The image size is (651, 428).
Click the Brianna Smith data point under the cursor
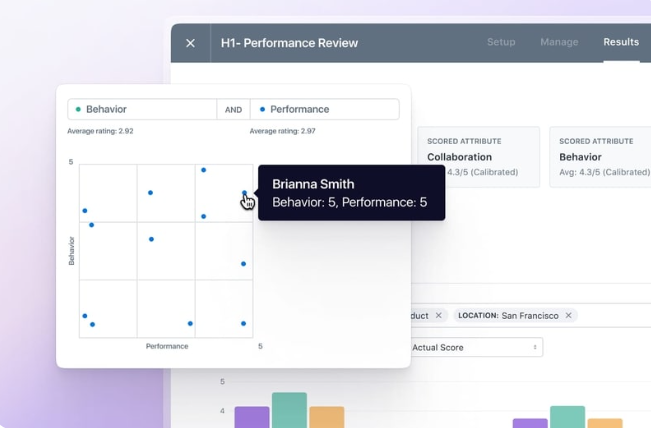pyautogui.click(x=244, y=193)
